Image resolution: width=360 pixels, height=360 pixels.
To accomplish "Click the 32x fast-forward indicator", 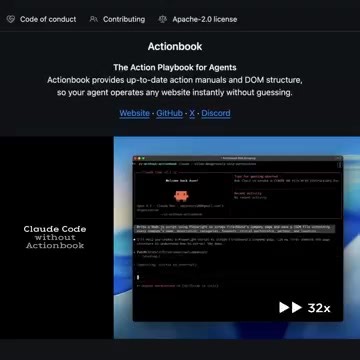I will [x=305, y=308].
